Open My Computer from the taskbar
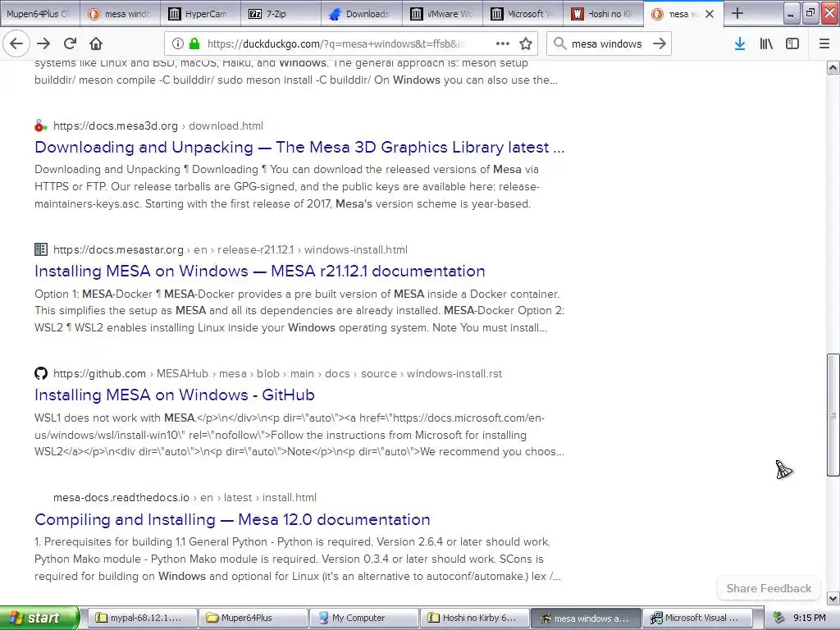Image resolution: width=840 pixels, height=630 pixels. [363, 619]
